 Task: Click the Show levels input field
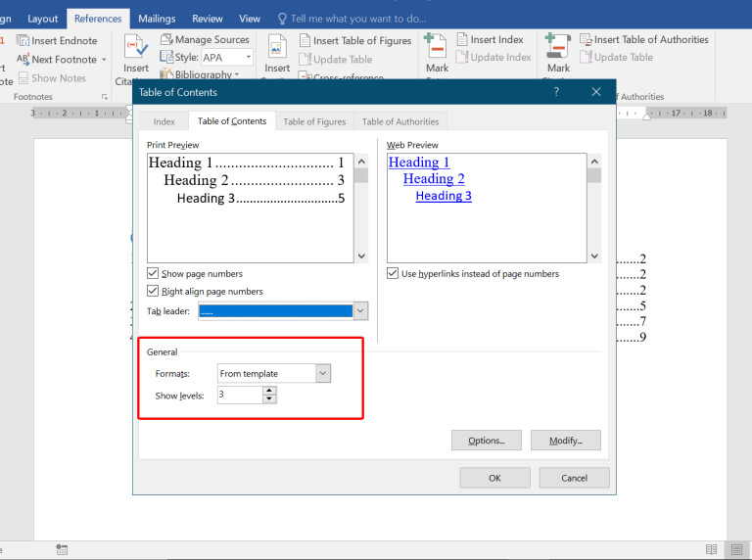pyautogui.click(x=239, y=396)
